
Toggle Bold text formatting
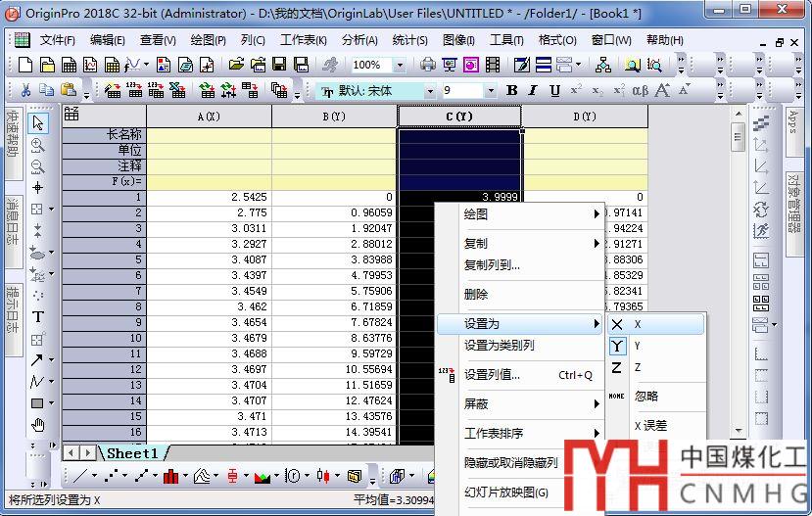(511, 90)
